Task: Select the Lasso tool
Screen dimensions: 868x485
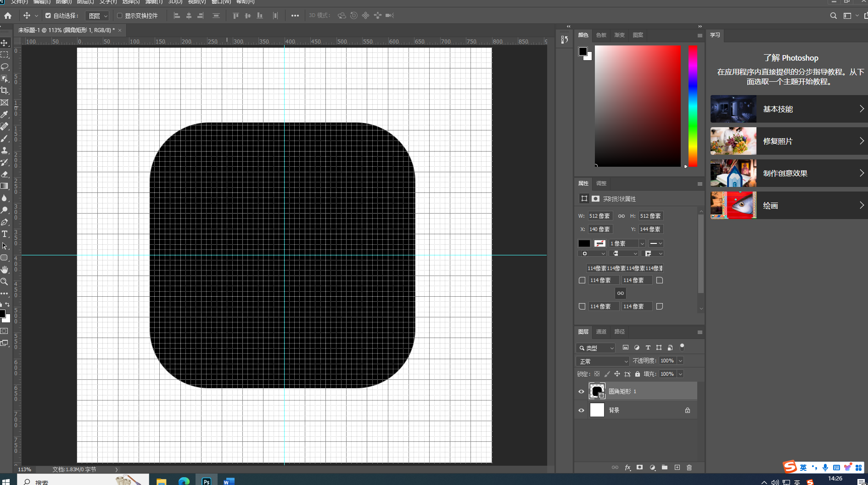Action: (5, 67)
